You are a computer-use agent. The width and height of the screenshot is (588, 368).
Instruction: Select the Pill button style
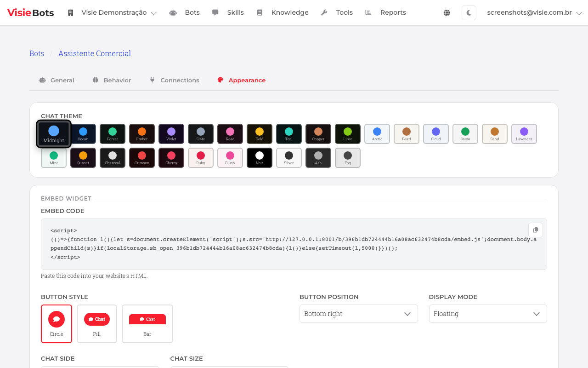pos(97,323)
